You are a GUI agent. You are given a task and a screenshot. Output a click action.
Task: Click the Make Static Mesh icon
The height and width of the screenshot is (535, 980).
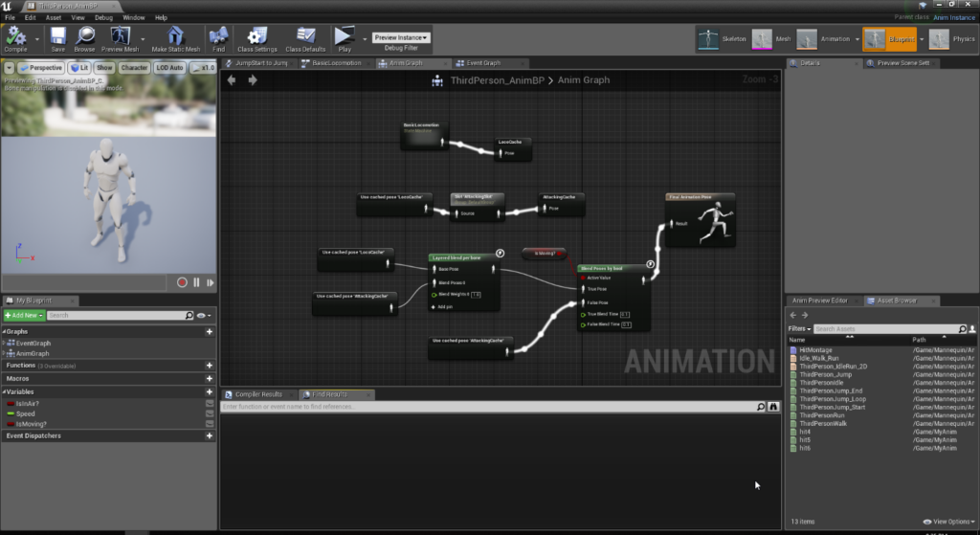tap(175, 36)
